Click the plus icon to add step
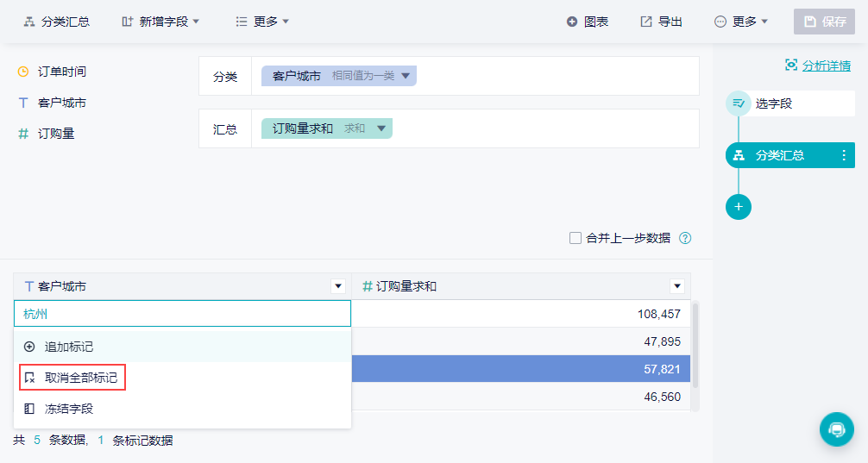Screen dimensions: 868x463 point(739,207)
